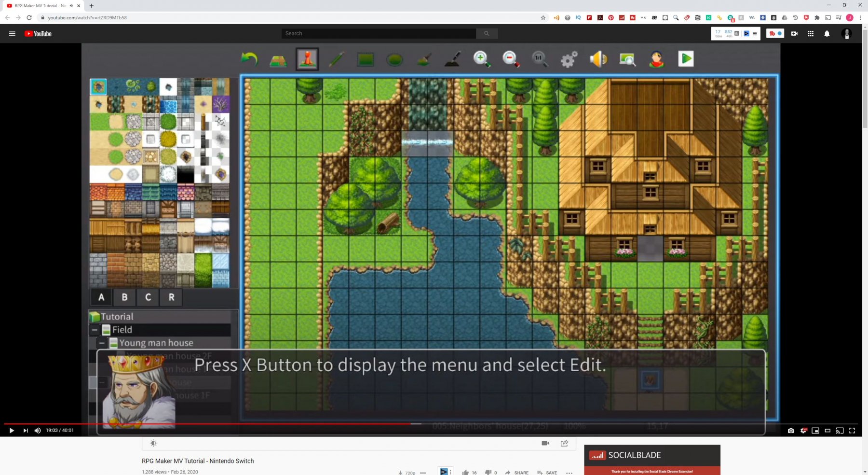Image resolution: width=868 pixels, height=475 pixels.
Task: Click the Chrome profile avatar J
Action: pos(850,17)
